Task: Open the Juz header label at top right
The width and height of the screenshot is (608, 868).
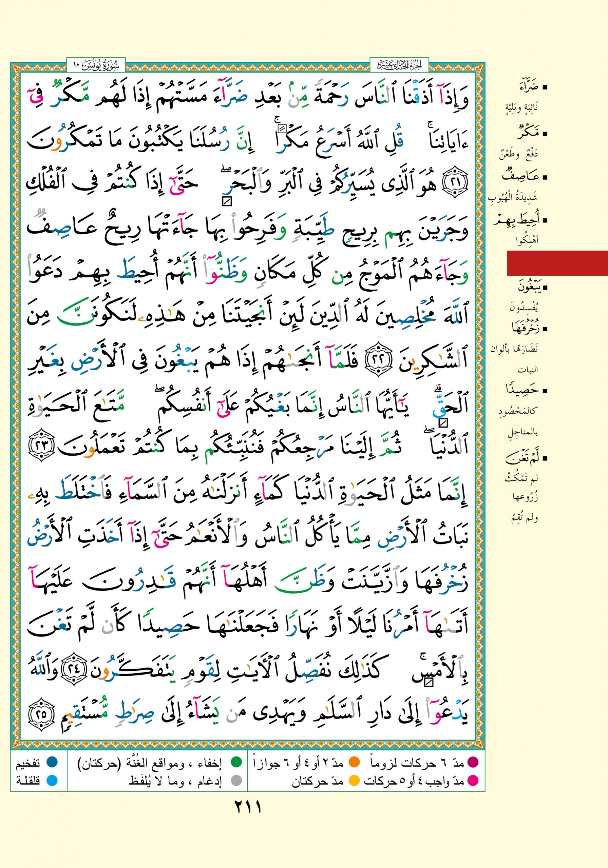Action: click(x=399, y=65)
